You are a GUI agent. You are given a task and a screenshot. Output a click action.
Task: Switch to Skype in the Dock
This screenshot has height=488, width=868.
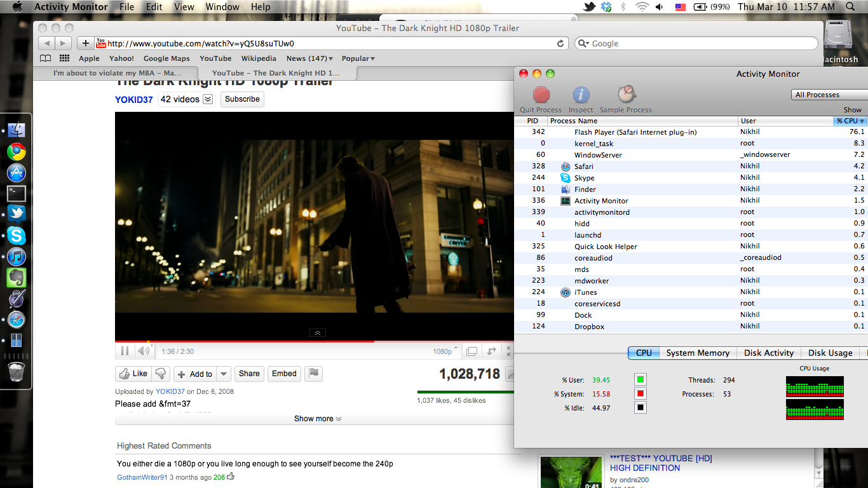click(16, 236)
